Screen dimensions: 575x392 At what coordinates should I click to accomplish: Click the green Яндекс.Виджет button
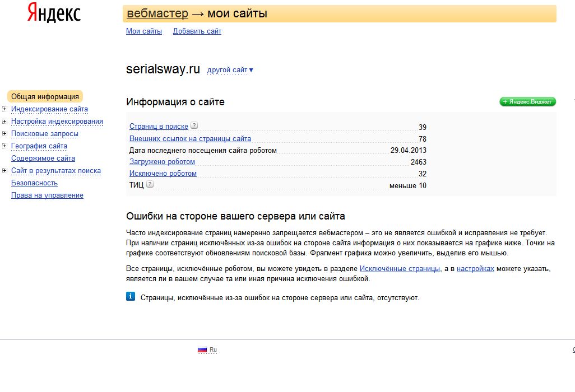click(528, 102)
